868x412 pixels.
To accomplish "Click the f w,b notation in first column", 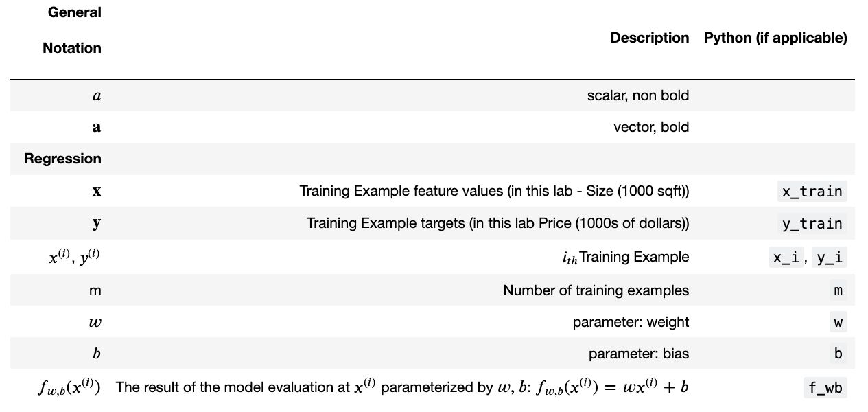I will tap(69, 388).
